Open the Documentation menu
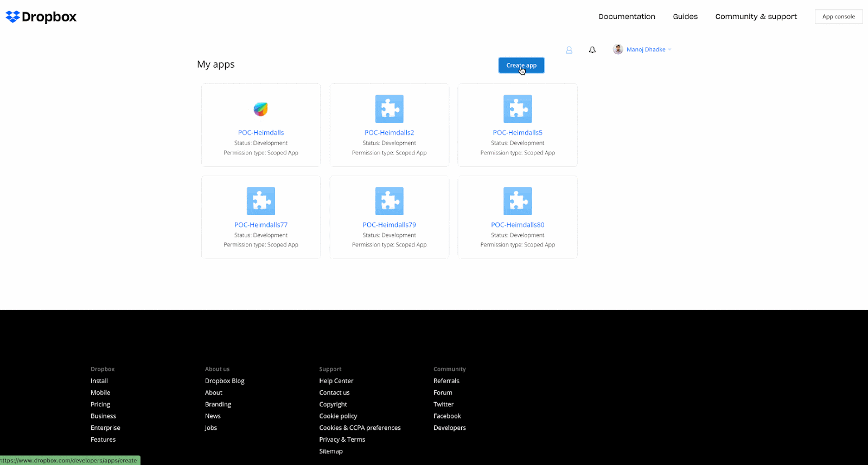This screenshot has height=465, width=868. click(x=627, y=17)
